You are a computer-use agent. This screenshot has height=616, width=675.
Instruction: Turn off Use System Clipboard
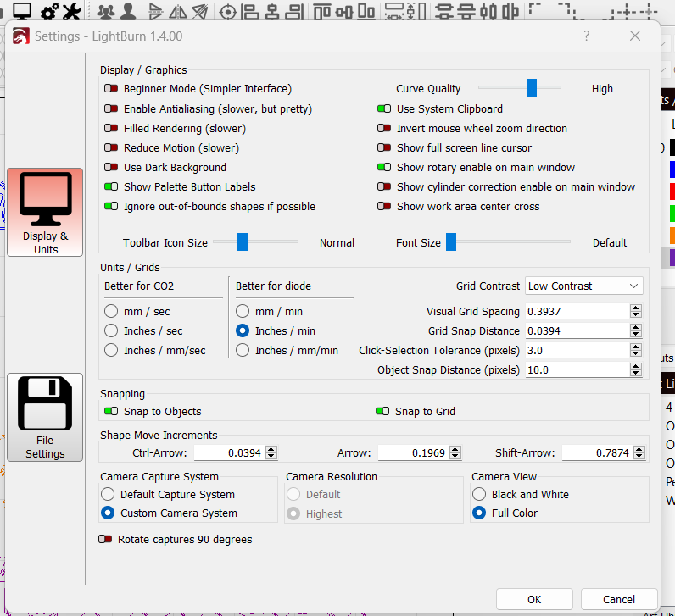tap(384, 108)
